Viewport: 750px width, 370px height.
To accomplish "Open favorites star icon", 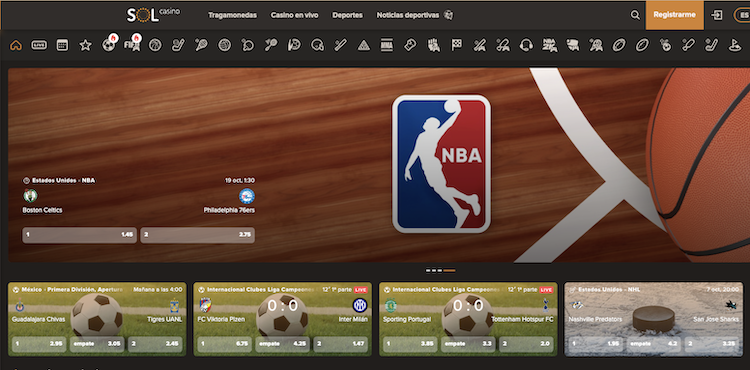I will tap(86, 45).
